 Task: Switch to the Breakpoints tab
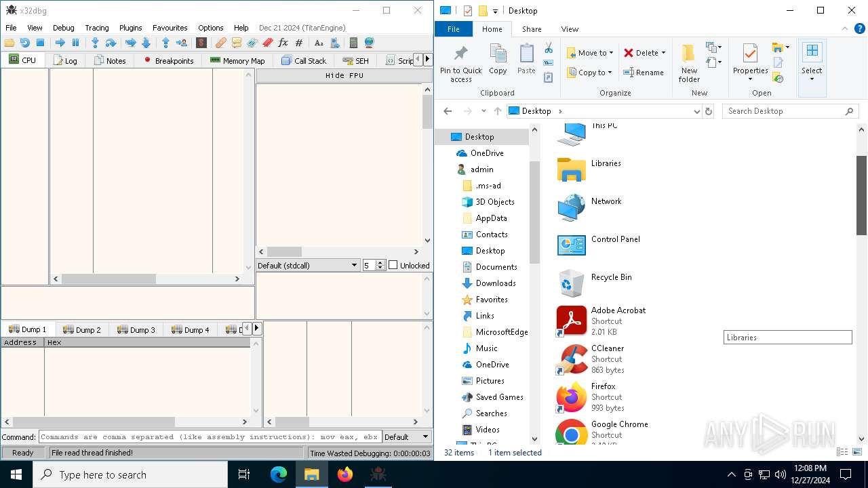[x=168, y=60]
